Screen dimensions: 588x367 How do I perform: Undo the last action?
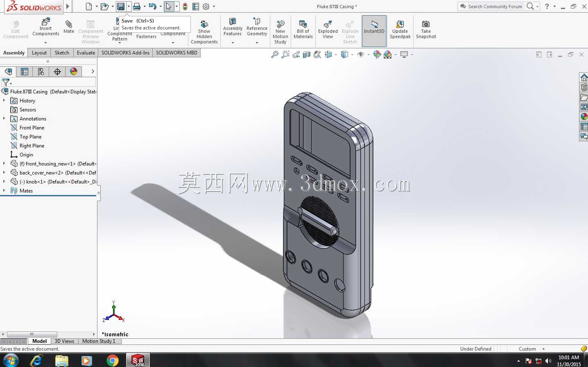(152, 7)
